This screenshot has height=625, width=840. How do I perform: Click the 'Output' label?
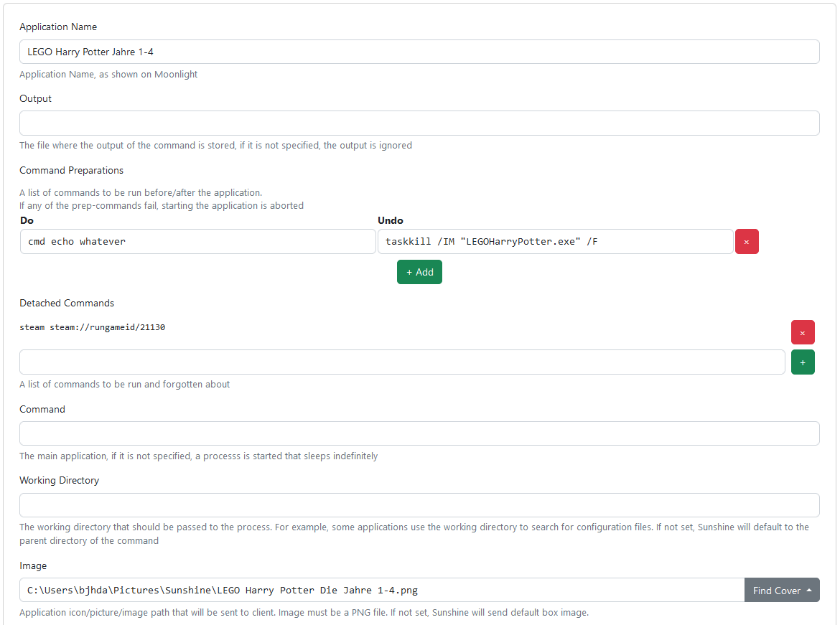click(x=35, y=98)
